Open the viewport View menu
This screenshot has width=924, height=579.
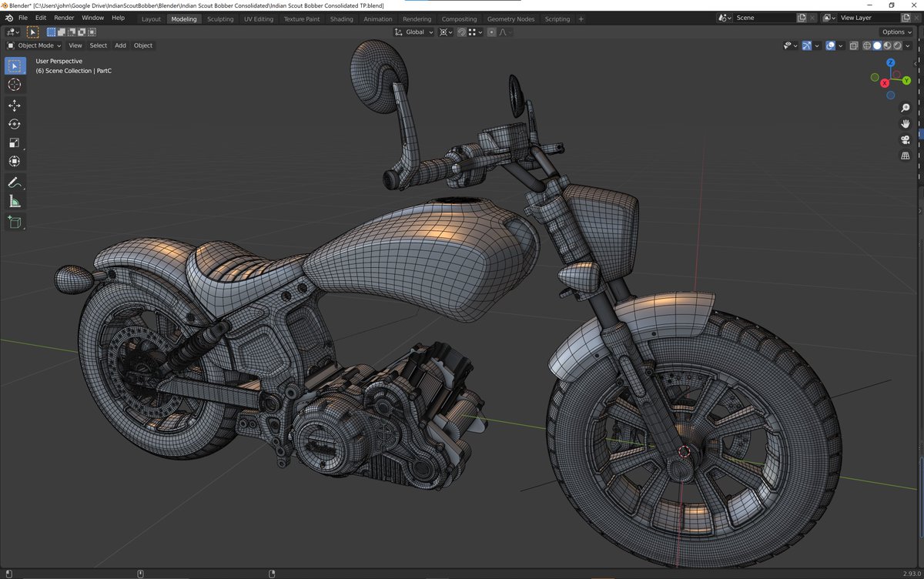click(75, 45)
